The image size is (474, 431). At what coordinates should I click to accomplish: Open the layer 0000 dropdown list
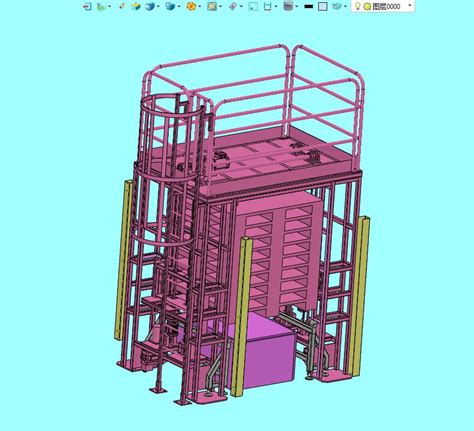pos(410,6)
